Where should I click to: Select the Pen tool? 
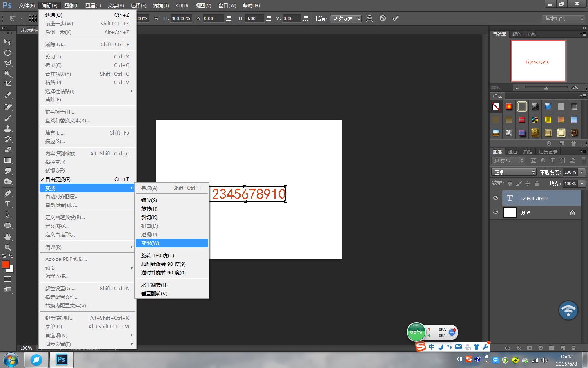coord(8,193)
